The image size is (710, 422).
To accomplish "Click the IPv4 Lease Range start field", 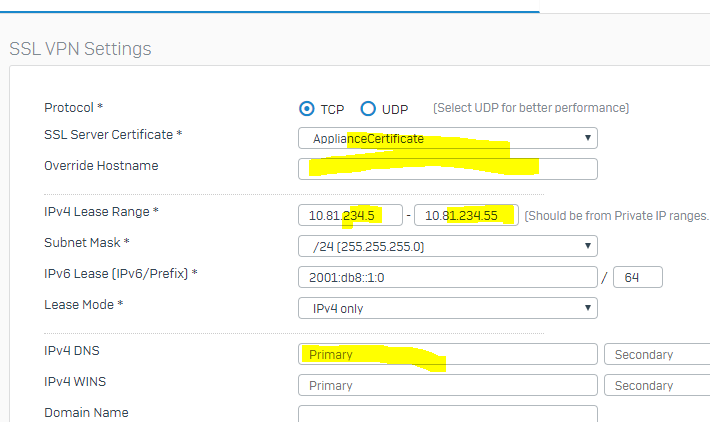I will (350, 215).
